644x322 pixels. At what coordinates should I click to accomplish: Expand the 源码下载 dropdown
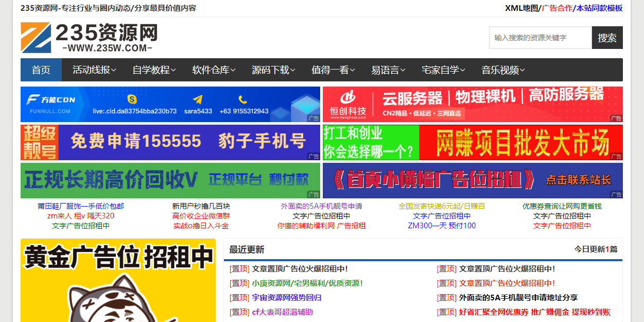(x=273, y=70)
